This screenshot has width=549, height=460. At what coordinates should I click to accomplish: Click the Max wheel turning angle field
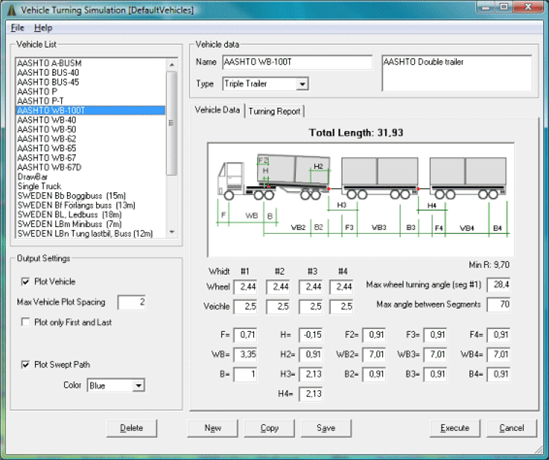click(x=499, y=285)
